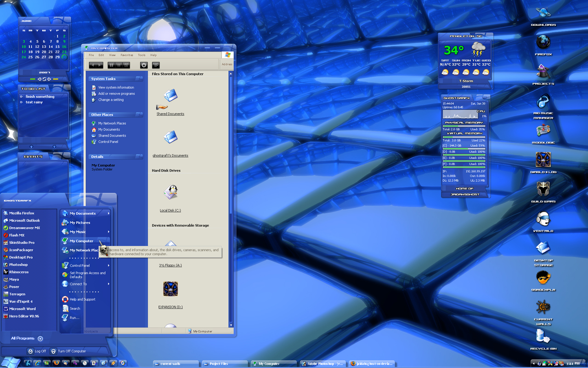Switch to icon view in toolbar
This screenshot has height=368, width=588.
[x=111, y=65]
